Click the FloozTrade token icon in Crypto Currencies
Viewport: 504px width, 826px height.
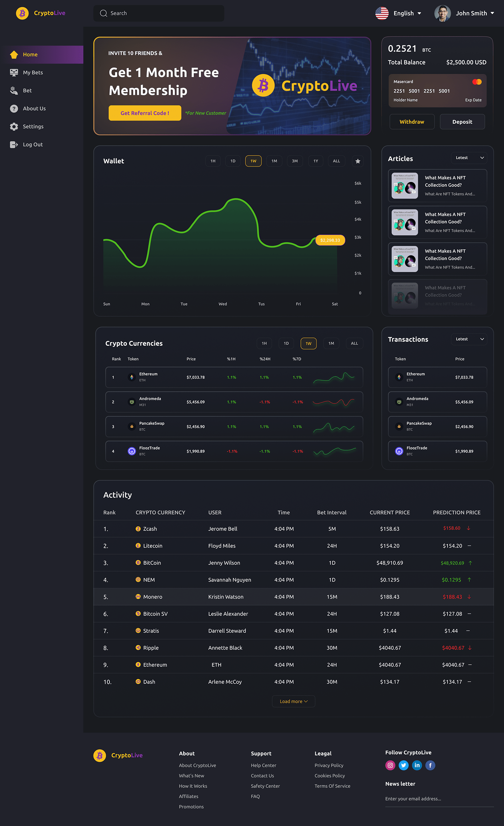click(132, 451)
